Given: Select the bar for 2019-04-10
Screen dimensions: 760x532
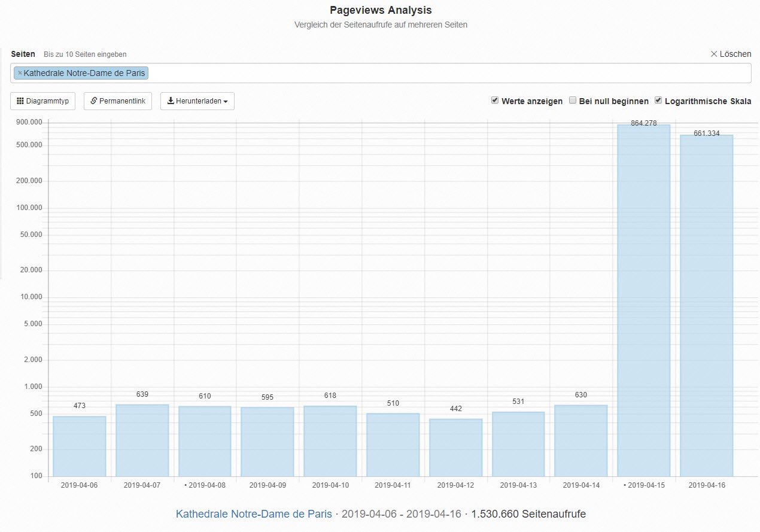Looking at the screenshot, I should [x=330, y=441].
